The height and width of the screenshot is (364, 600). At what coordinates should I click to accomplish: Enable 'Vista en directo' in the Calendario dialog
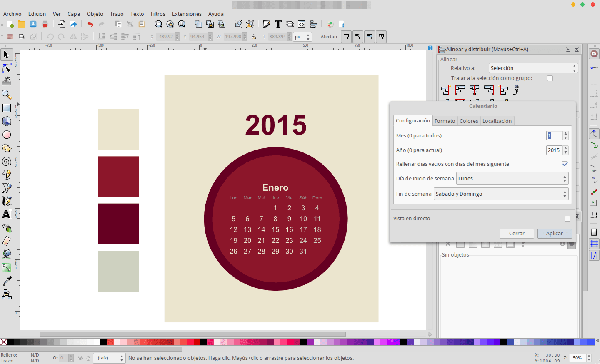point(567,219)
